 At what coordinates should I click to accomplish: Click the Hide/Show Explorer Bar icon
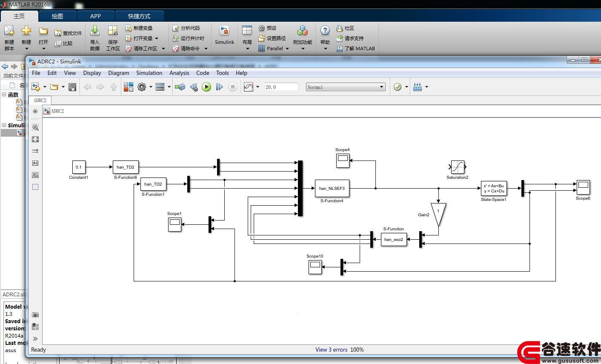point(35,111)
